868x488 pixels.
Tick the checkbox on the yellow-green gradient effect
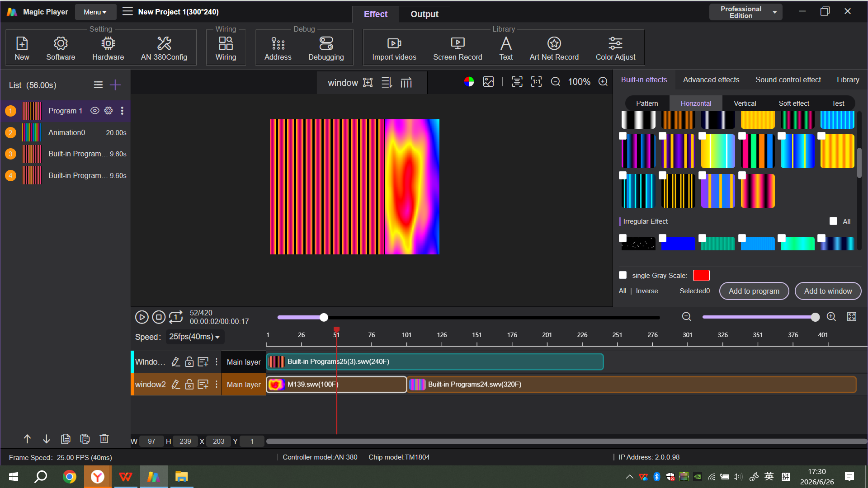[702, 136]
